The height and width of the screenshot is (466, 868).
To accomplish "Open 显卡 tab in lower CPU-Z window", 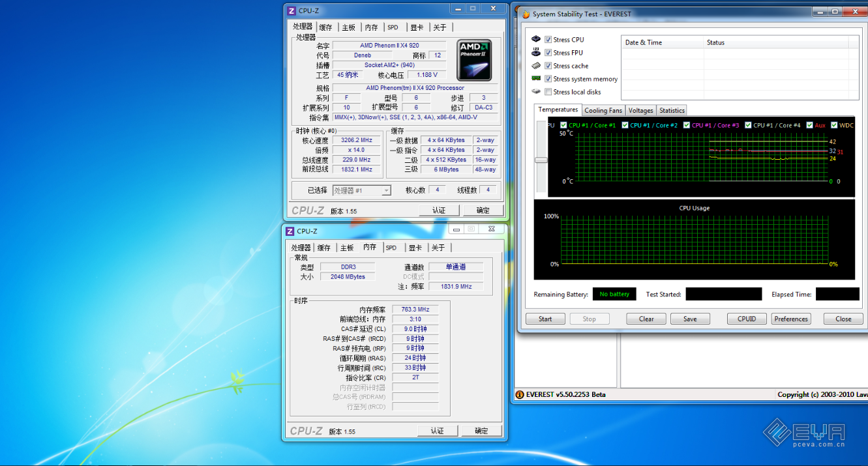I will pos(415,248).
